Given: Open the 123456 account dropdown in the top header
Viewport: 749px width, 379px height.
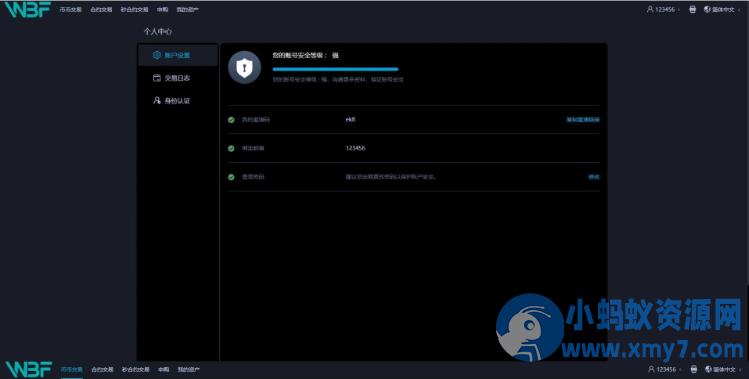Looking at the screenshot, I should pos(663,9).
